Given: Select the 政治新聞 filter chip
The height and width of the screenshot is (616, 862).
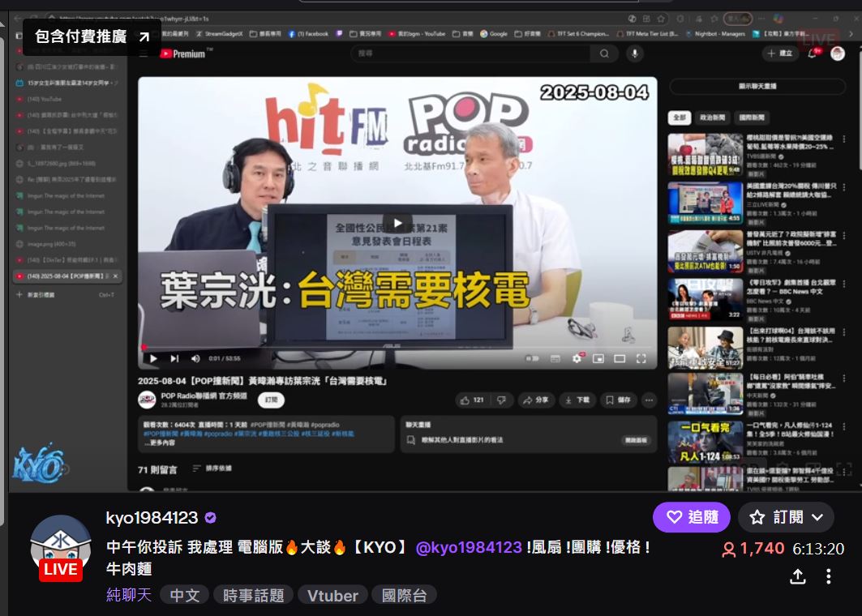Looking at the screenshot, I should (712, 118).
